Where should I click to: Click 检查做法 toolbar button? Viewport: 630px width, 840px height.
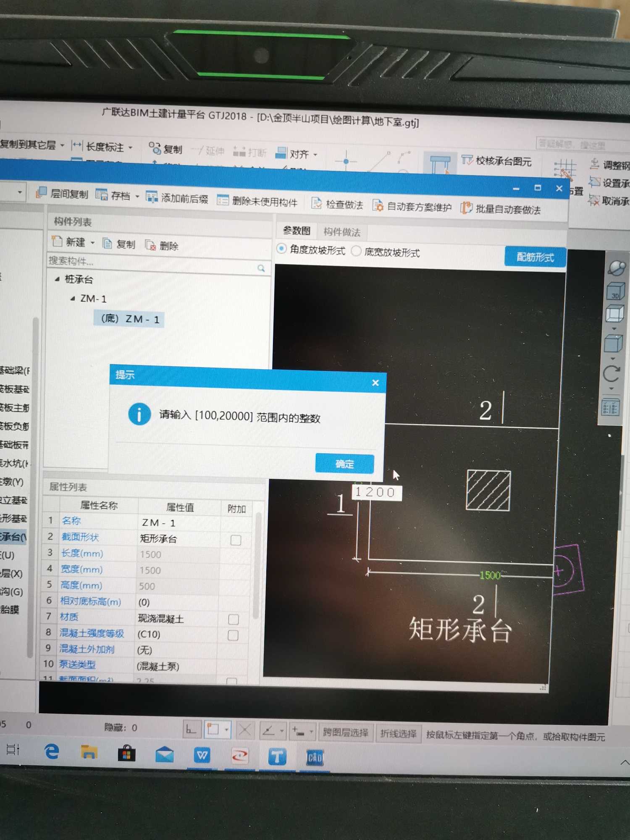pyautogui.click(x=337, y=204)
